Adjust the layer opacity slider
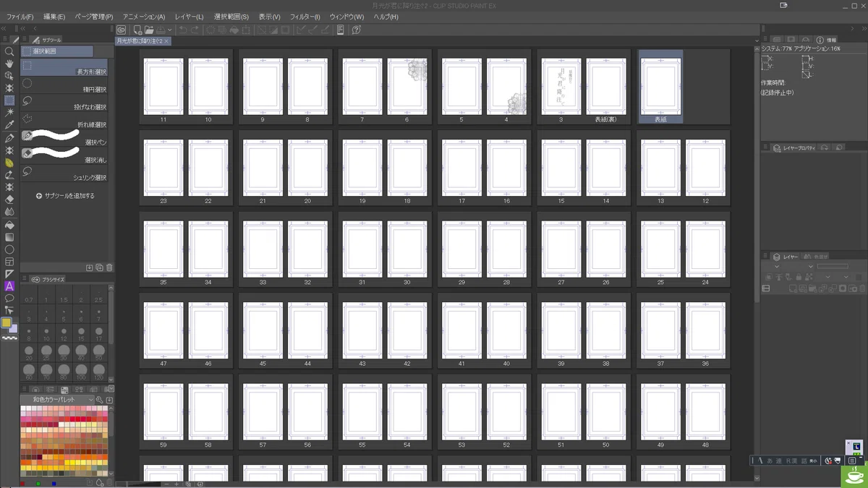 tap(832, 267)
